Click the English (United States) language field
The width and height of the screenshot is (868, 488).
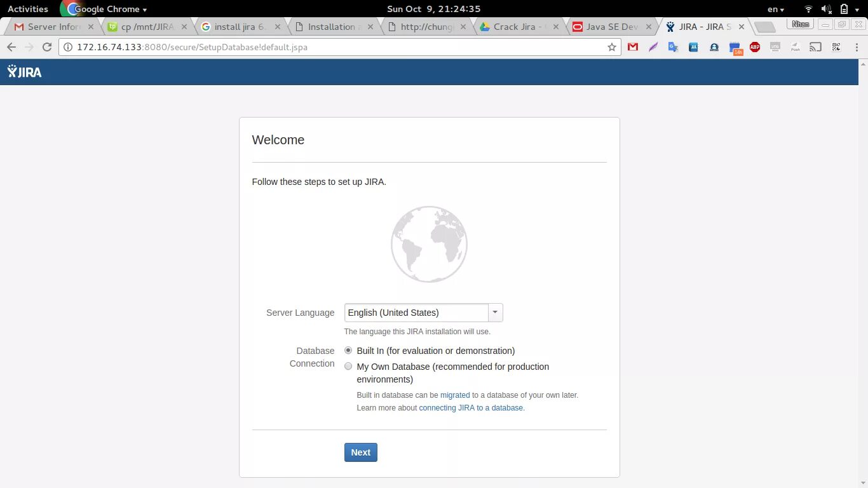[x=416, y=313]
